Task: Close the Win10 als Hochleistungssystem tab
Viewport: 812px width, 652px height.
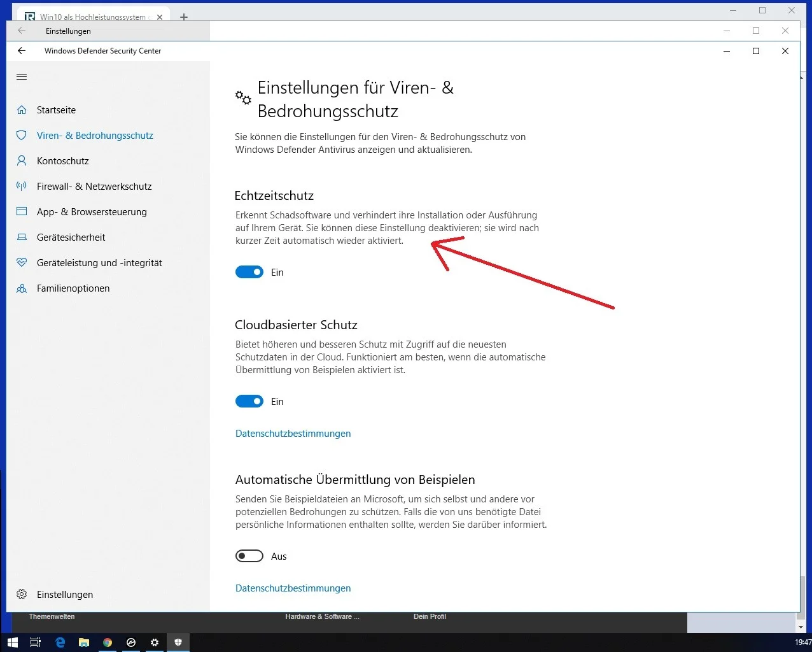Action: coord(159,17)
